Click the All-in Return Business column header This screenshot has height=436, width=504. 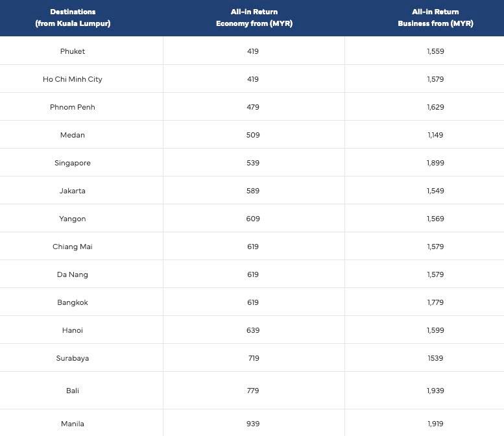(435, 18)
